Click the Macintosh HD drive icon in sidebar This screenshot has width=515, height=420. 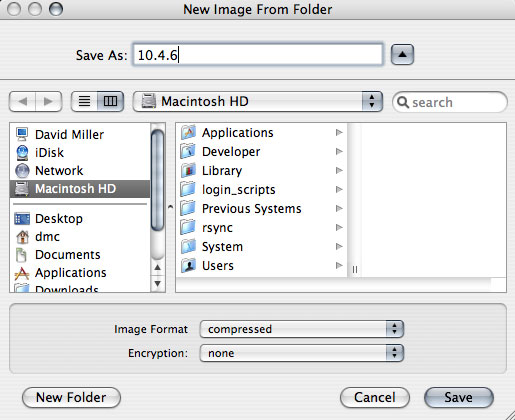point(22,189)
